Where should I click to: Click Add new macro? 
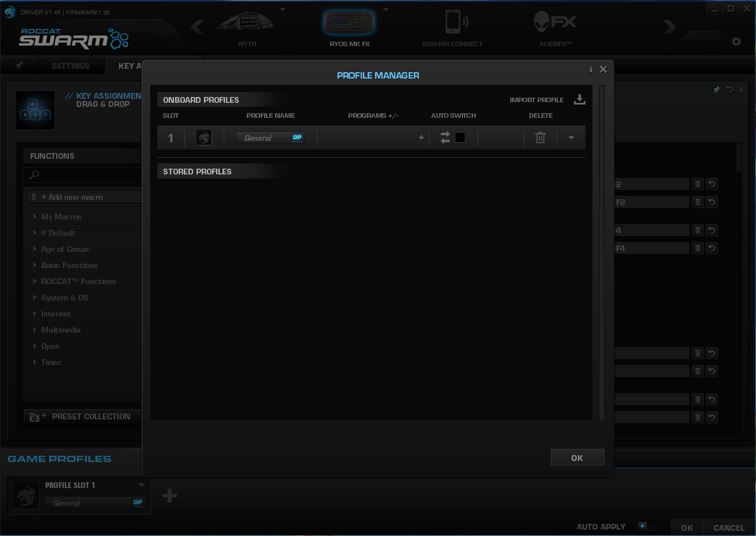pyautogui.click(x=84, y=197)
